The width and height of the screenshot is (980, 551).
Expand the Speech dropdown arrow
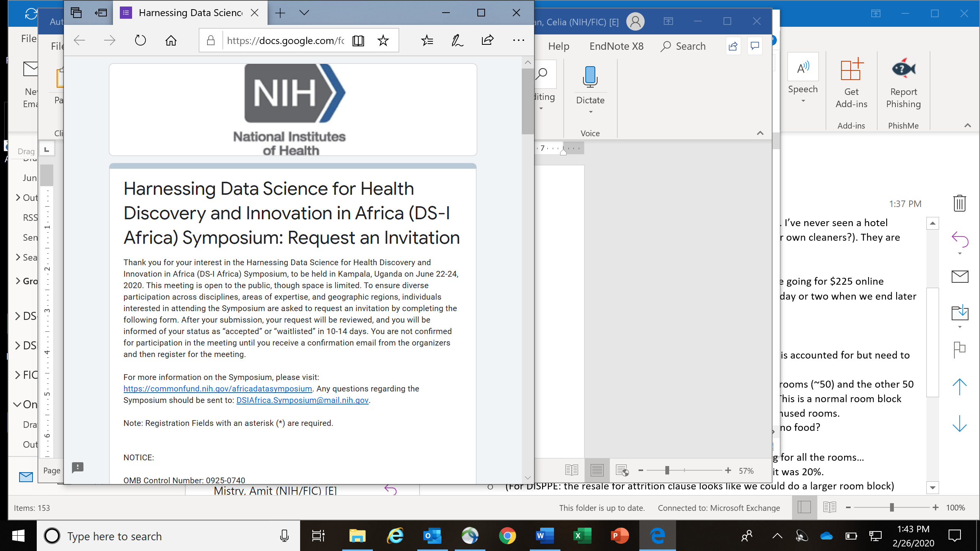tap(803, 101)
